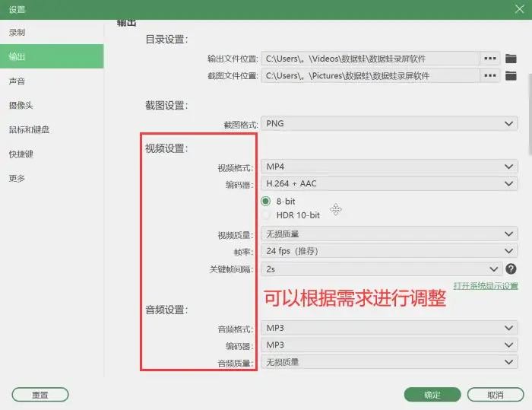
Task: Go to the 快捷键 settings tab
Action: [x=21, y=154]
